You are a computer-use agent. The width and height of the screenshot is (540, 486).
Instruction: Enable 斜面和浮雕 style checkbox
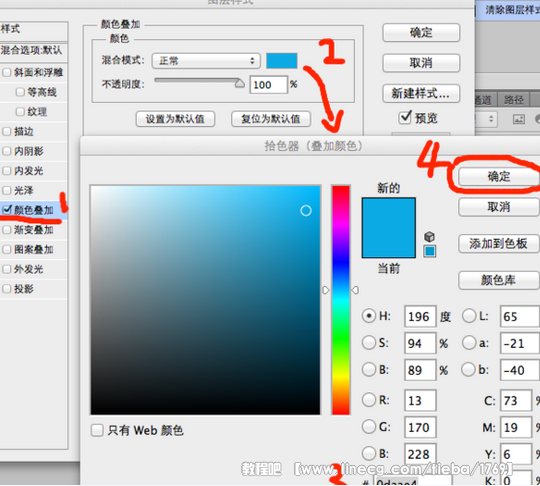click(x=7, y=72)
